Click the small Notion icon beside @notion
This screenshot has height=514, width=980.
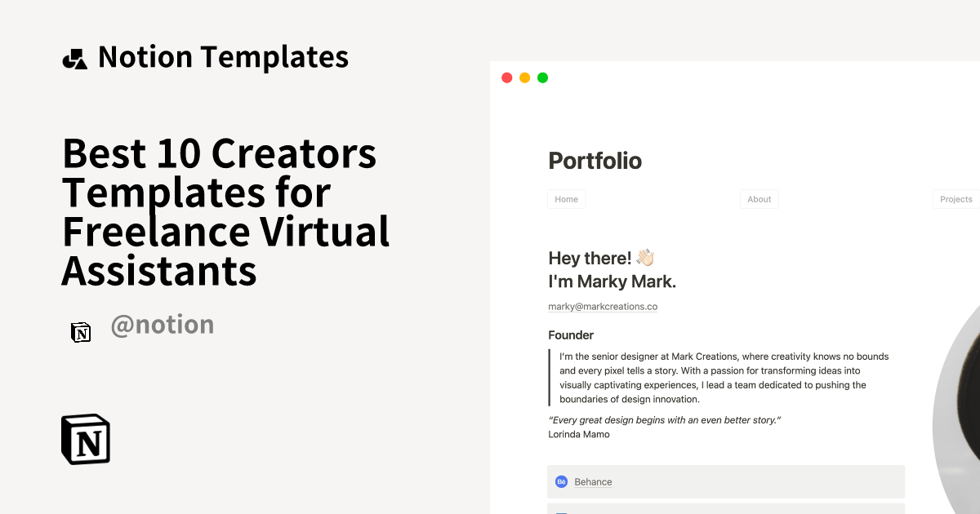[x=81, y=333]
